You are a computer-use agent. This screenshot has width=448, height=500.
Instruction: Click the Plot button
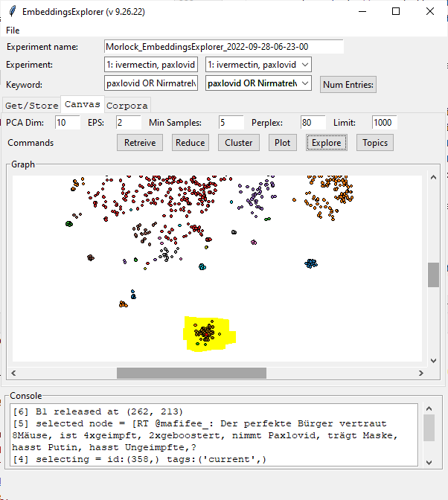[x=283, y=143]
